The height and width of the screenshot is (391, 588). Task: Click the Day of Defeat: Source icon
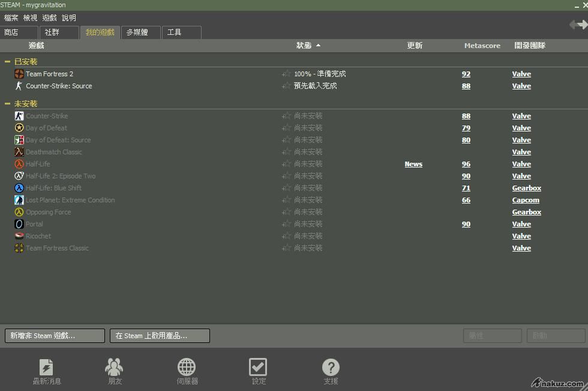[x=19, y=140]
